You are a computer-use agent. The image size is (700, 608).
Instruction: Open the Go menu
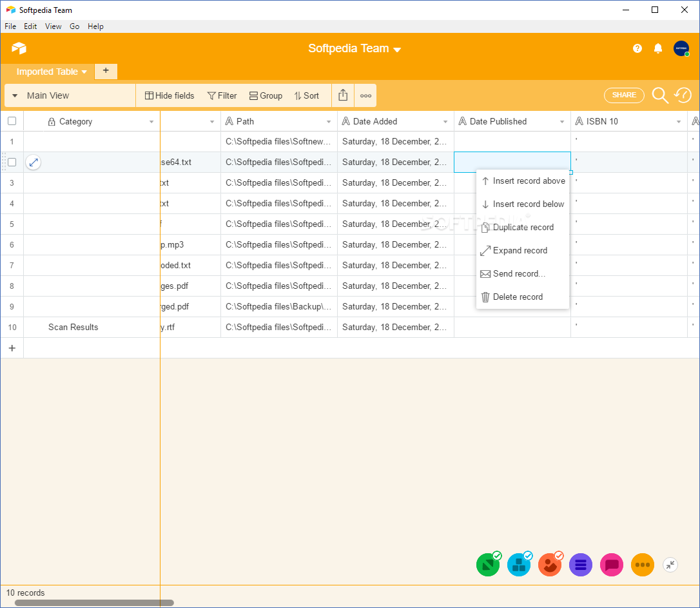point(75,26)
